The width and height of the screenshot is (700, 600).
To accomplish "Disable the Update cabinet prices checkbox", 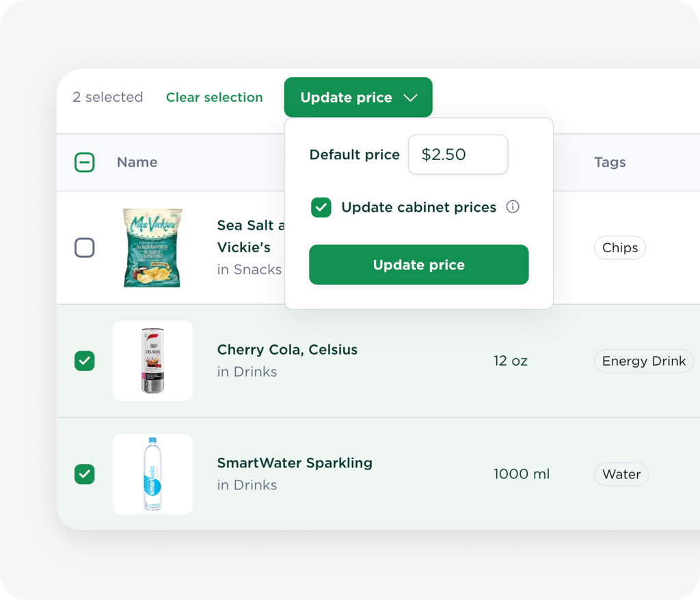I will [321, 207].
